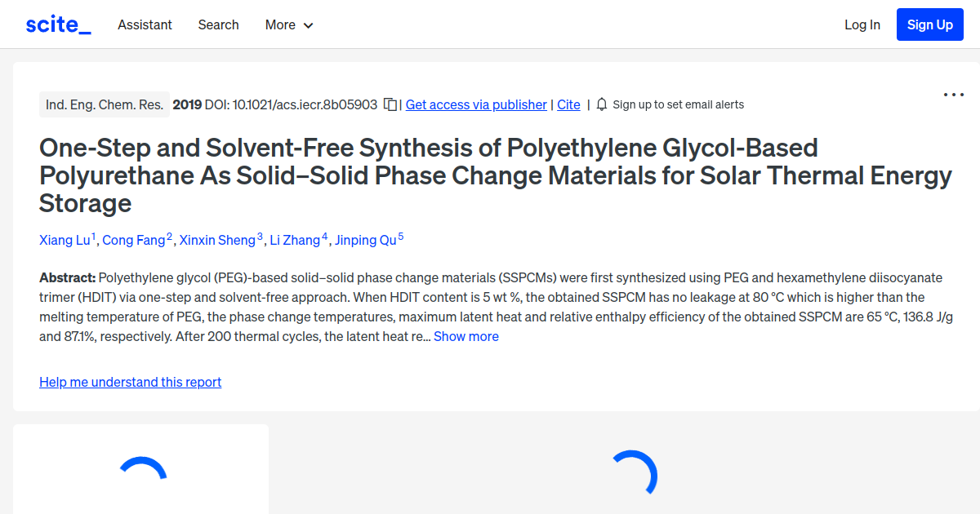Open Get access via publisher
Viewport: 980px width, 514px height.
click(476, 104)
